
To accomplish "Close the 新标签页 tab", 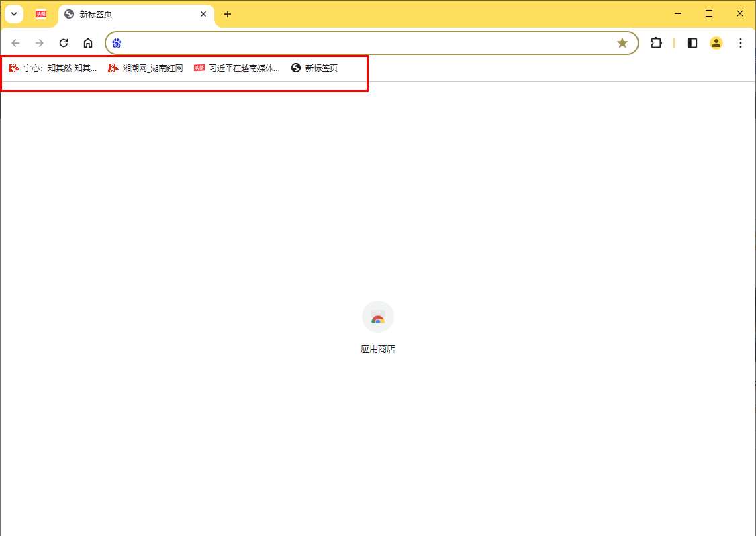I will pos(203,14).
